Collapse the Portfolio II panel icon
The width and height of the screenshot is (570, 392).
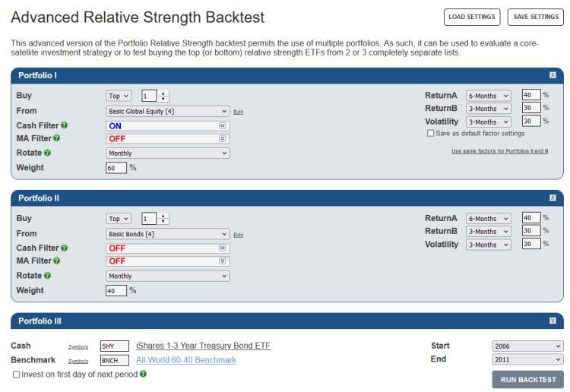(x=553, y=198)
